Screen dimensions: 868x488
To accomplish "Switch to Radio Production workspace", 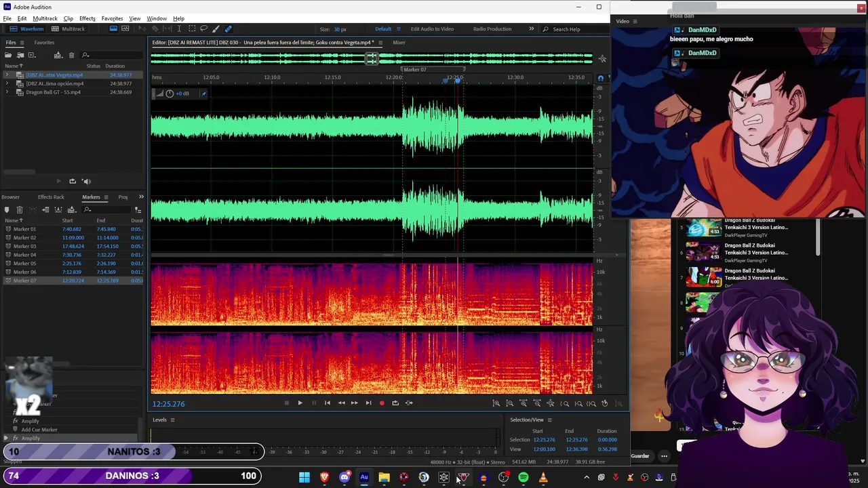I will tap(492, 29).
